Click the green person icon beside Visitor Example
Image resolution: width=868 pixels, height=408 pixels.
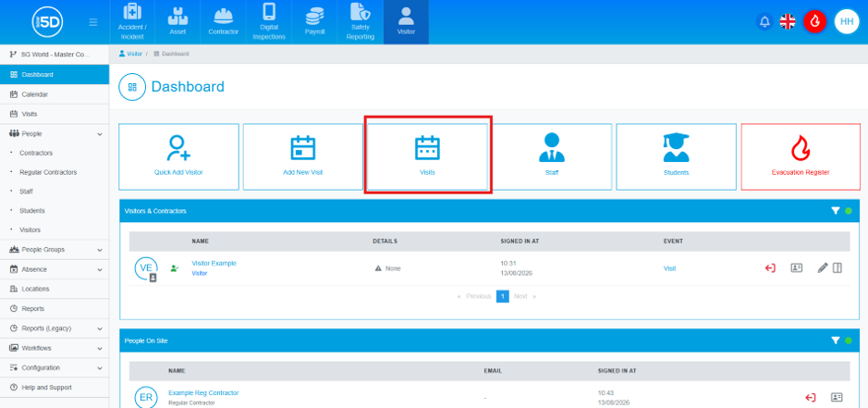click(175, 268)
